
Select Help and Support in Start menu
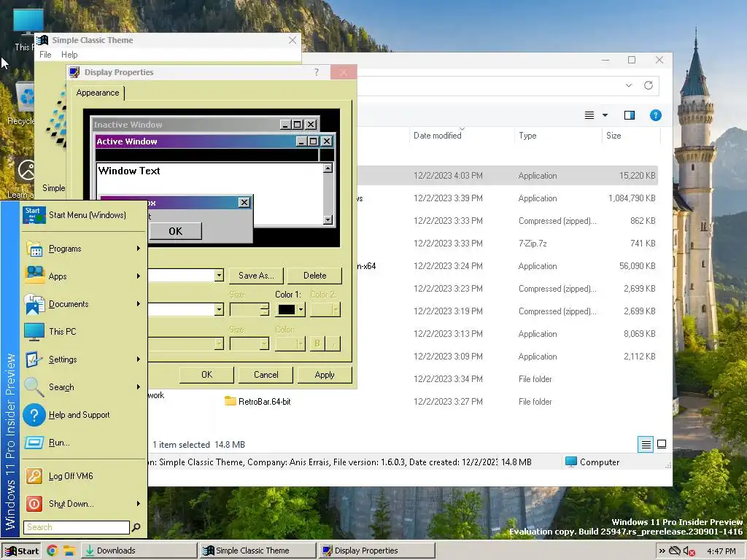83,415
